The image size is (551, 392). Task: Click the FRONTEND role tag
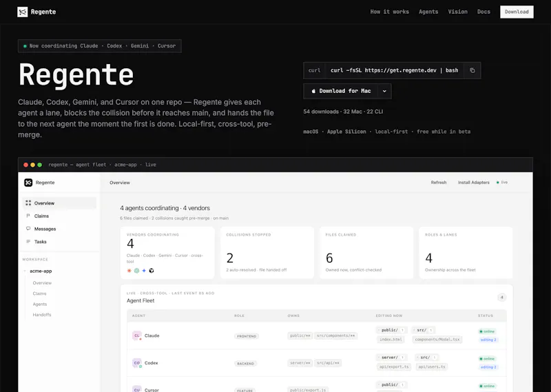click(247, 336)
